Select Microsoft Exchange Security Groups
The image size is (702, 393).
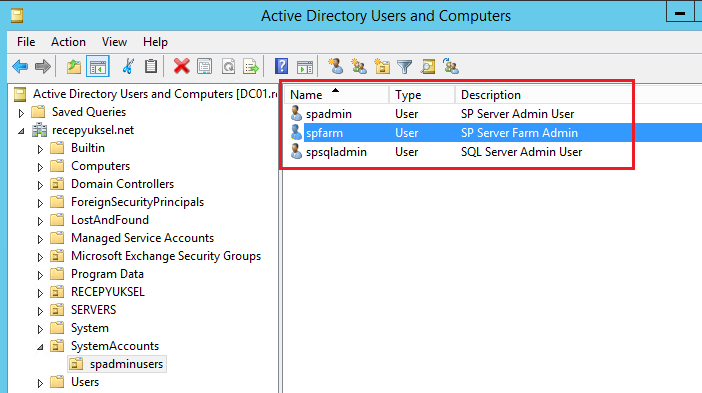pyautogui.click(x=166, y=256)
